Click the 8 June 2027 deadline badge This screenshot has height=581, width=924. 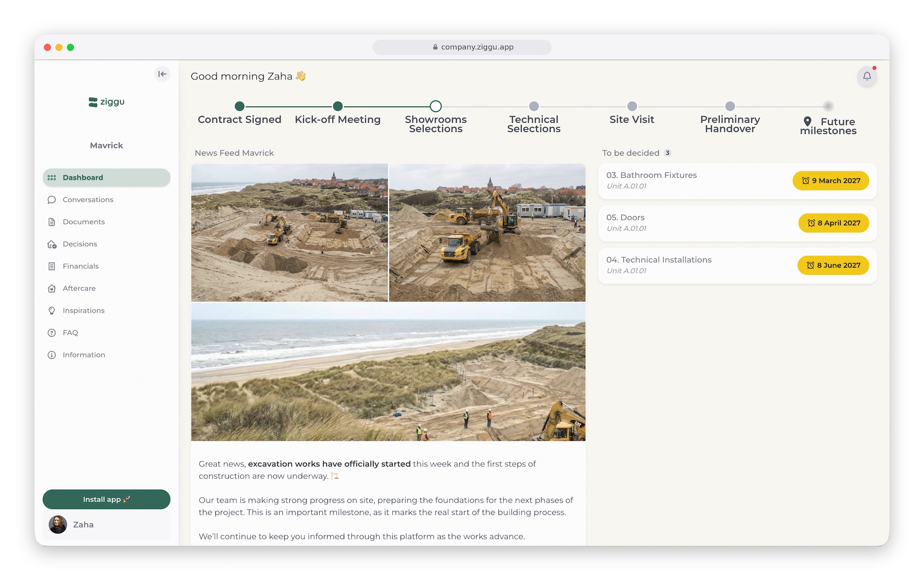833,266
